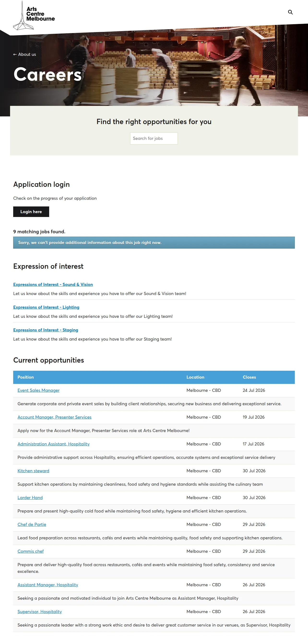Click the Supervisor, Hospitality description text
This screenshot has height=644, width=308.
click(x=154, y=625)
